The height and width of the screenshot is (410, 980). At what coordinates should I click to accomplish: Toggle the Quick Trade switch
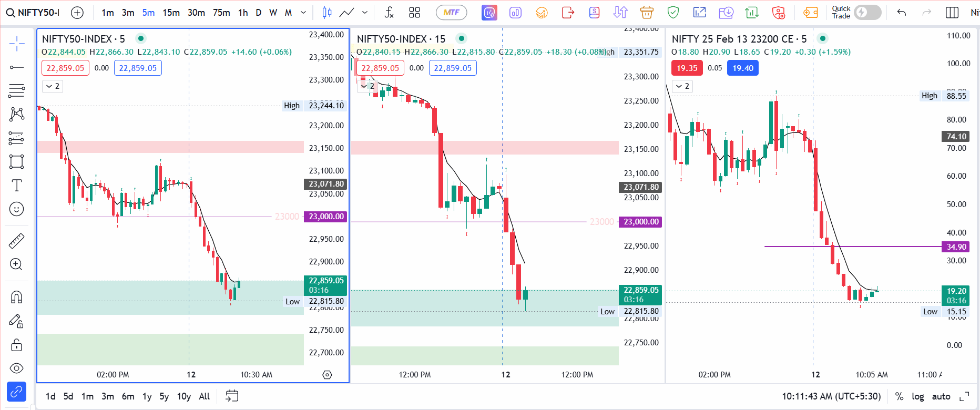(867, 12)
